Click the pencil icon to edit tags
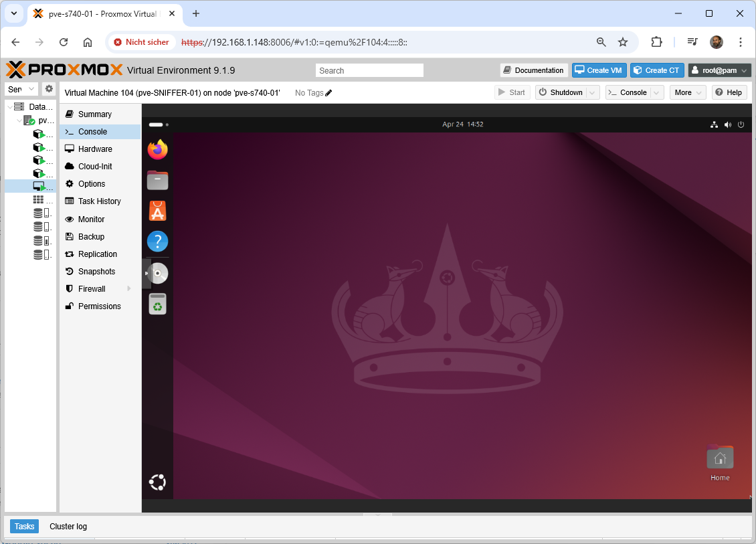The image size is (756, 544). coord(328,93)
